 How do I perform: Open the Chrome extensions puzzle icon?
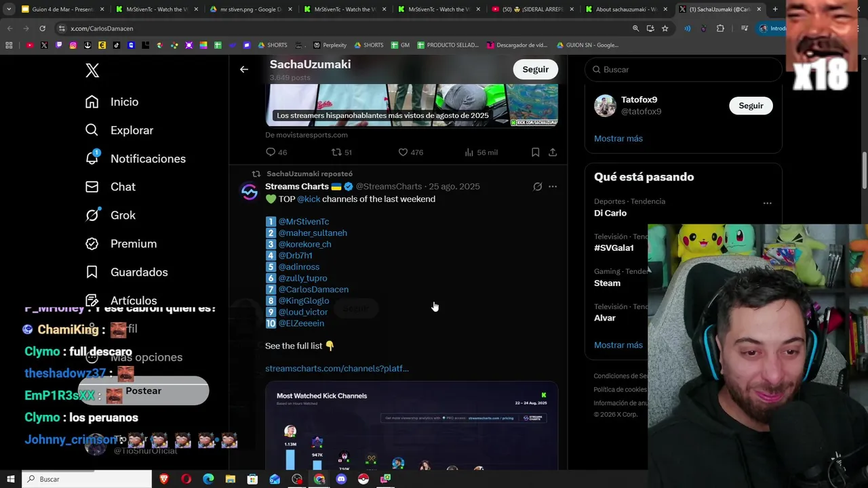coord(720,28)
